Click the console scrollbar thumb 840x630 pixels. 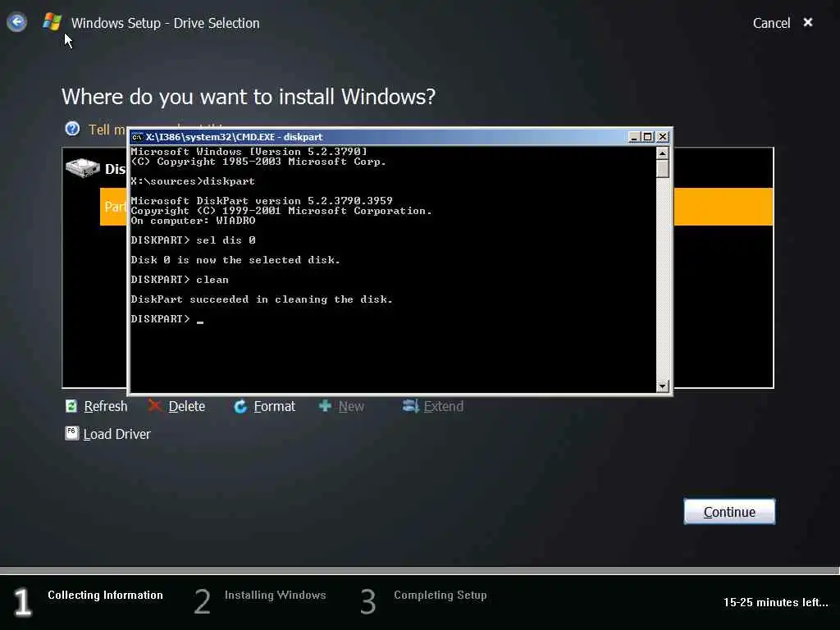[663, 169]
